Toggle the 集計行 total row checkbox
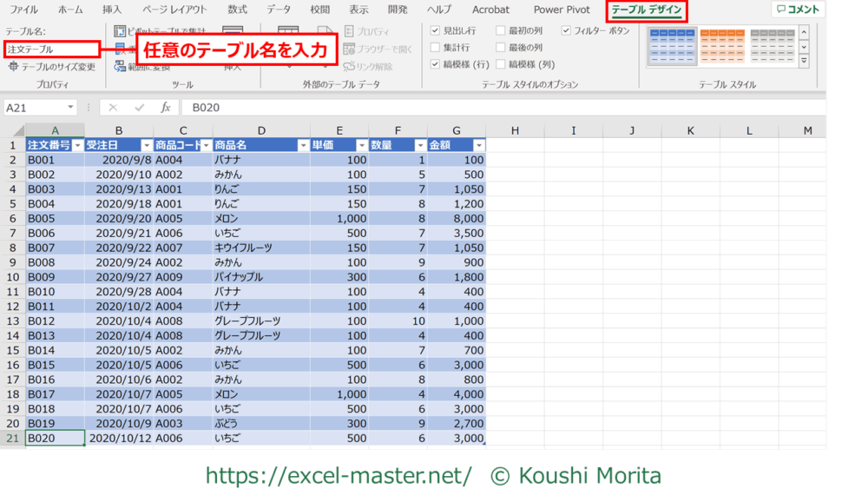The image size is (868, 489). pos(436,48)
